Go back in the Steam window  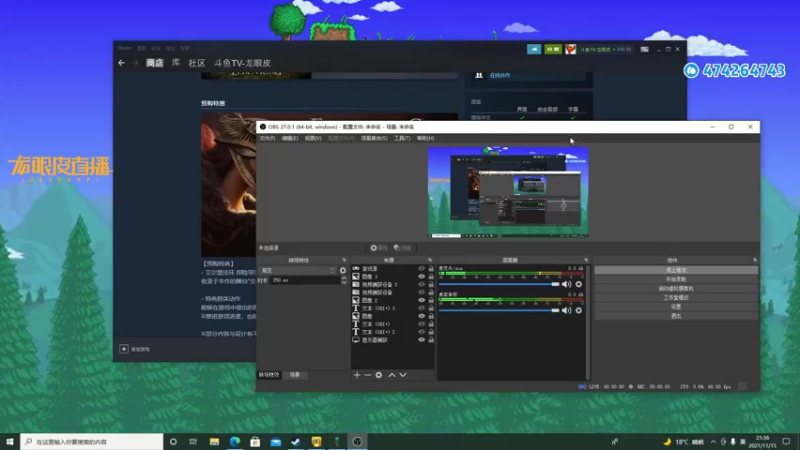pos(121,63)
